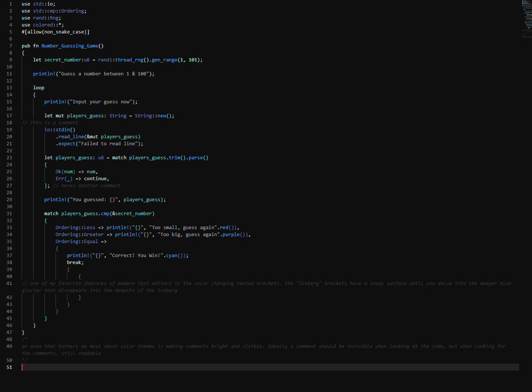Click the Ok(num) match arm

point(65,171)
